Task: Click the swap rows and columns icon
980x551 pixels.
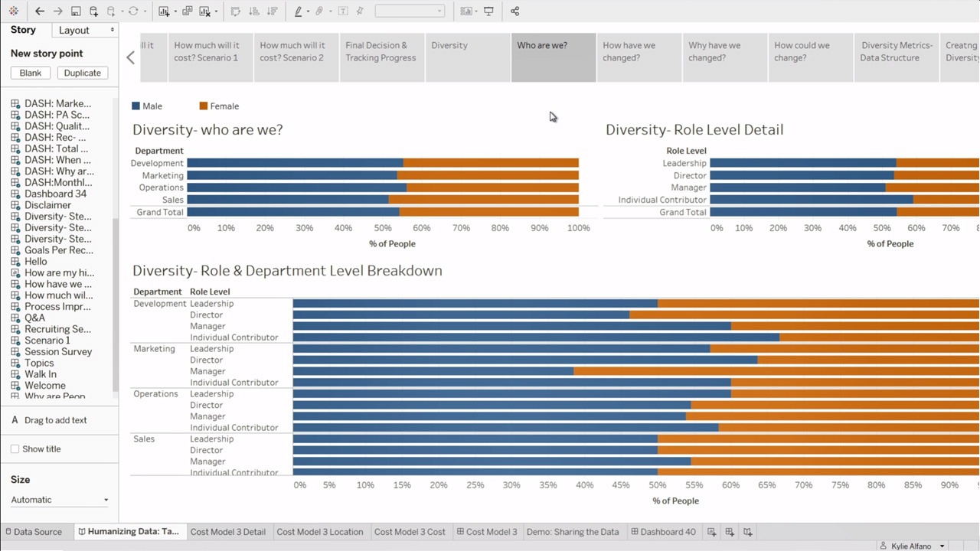Action: [x=236, y=11]
